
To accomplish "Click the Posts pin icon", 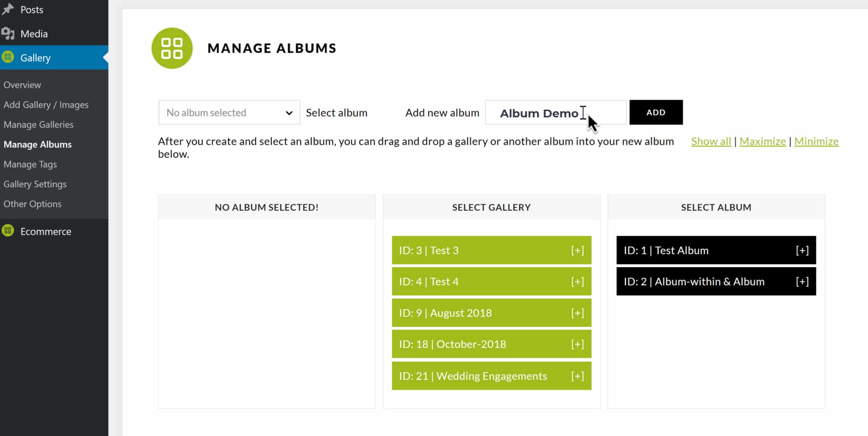I will [x=8, y=9].
